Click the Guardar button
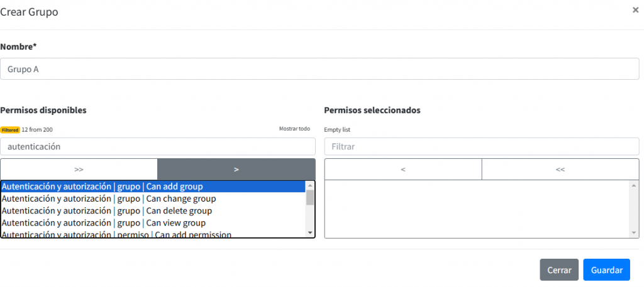644x287 pixels. click(606, 270)
